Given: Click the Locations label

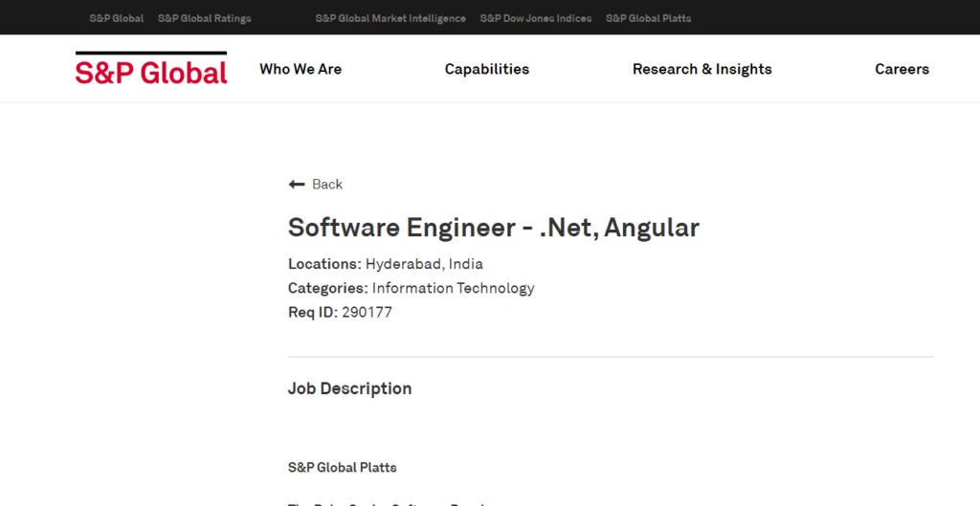Looking at the screenshot, I should click(x=324, y=264).
